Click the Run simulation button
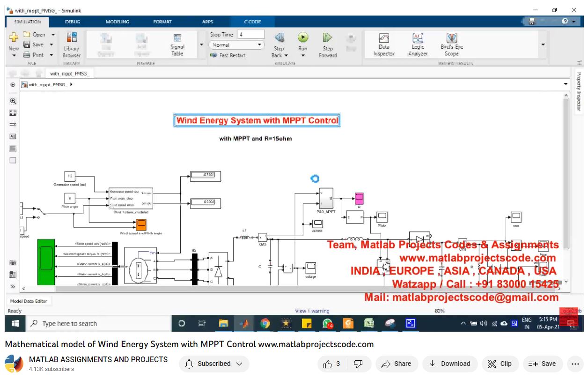This screenshot has height=379, width=588. click(x=303, y=37)
